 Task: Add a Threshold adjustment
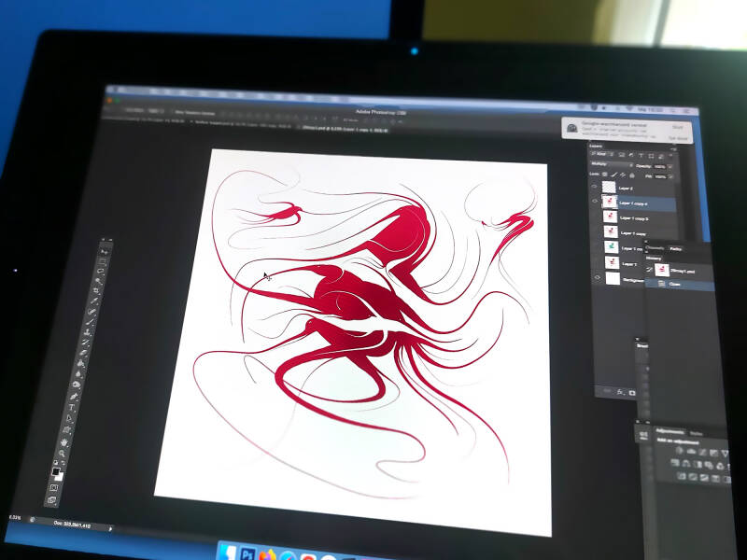coord(704,478)
